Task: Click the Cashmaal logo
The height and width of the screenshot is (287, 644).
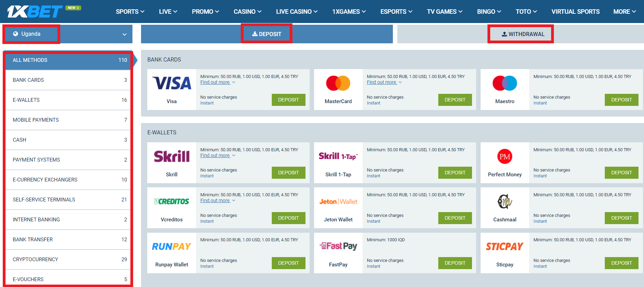Action: (505, 201)
